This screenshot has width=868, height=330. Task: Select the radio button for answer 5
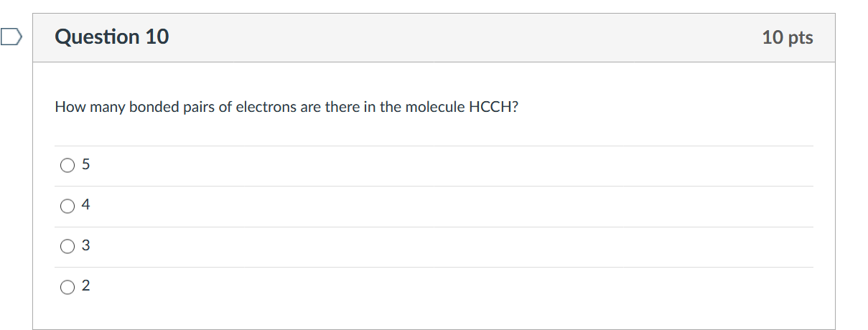click(x=67, y=166)
